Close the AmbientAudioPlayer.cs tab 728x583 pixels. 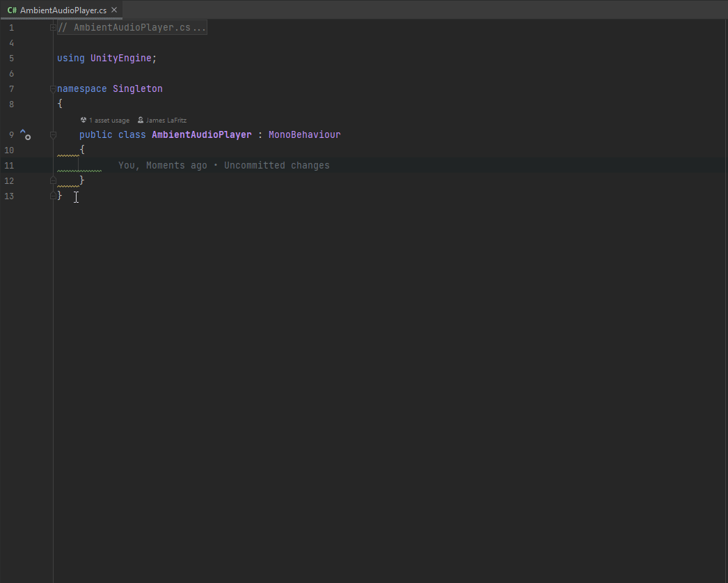pos(114,10)
